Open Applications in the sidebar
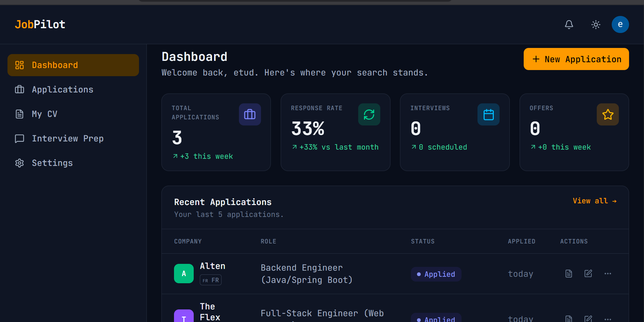The width and height of the screenshot is (644, 322). pyautogui.click(x=73, y=89)
